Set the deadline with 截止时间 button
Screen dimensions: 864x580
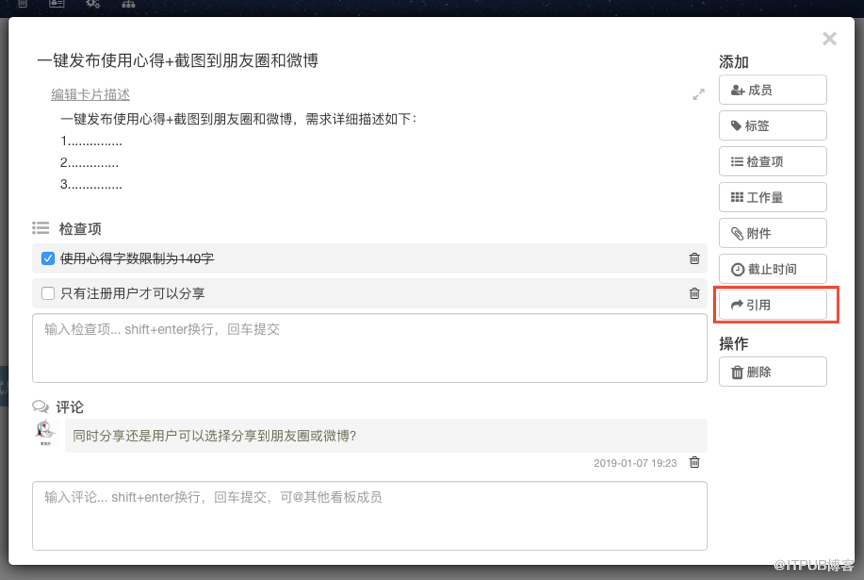point(773,269)
